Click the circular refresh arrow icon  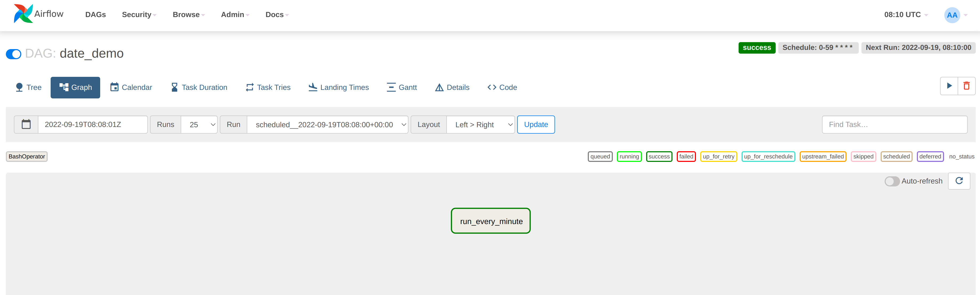click(959, 181)
